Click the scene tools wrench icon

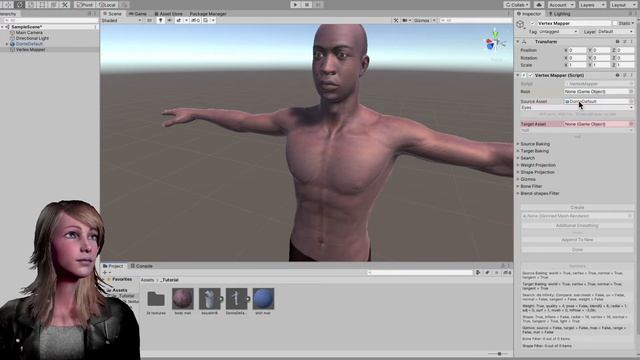coord(396,20)
